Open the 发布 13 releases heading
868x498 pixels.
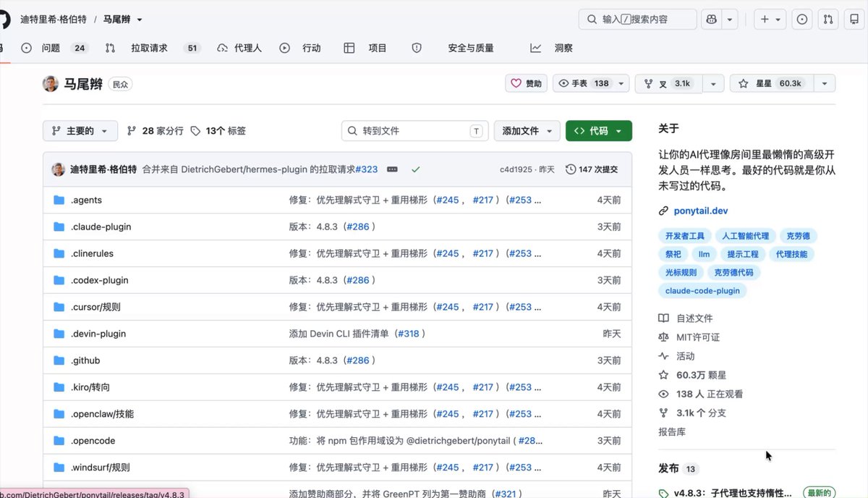click(x=678, y=468)
